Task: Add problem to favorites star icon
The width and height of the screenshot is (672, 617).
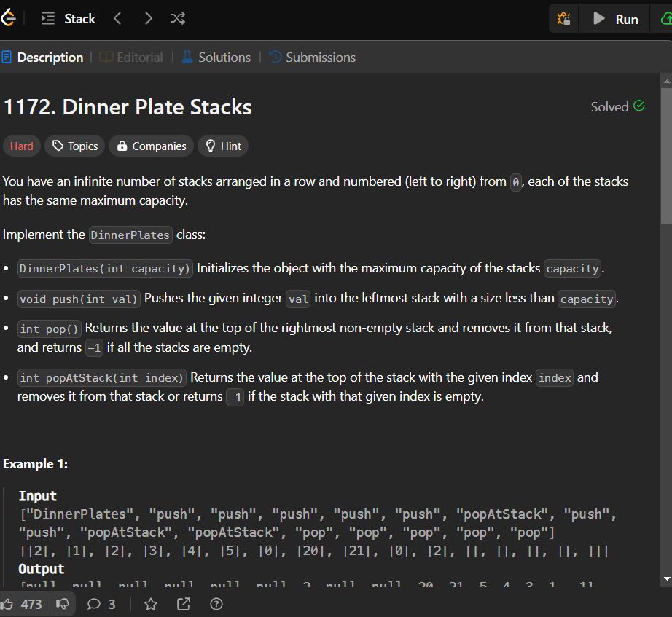Action: pos(151,604)
